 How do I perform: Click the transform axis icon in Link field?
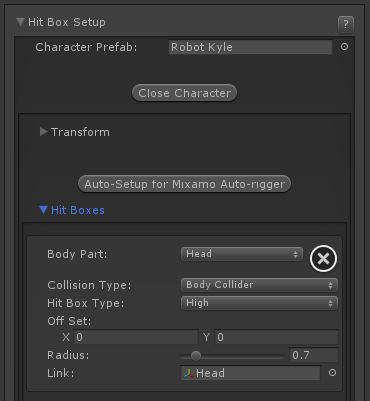[189, 373]
